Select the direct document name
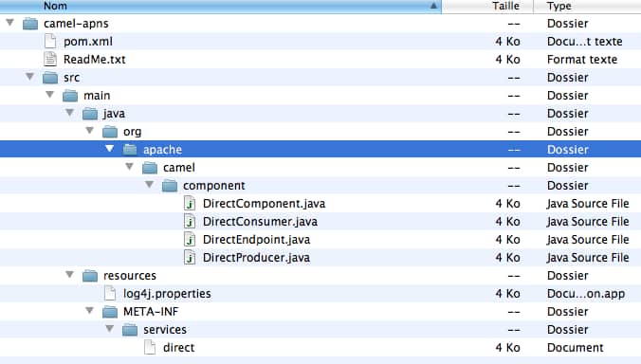Image resolution: width=641 pixels, height=364 pixels. pos(178,348)
